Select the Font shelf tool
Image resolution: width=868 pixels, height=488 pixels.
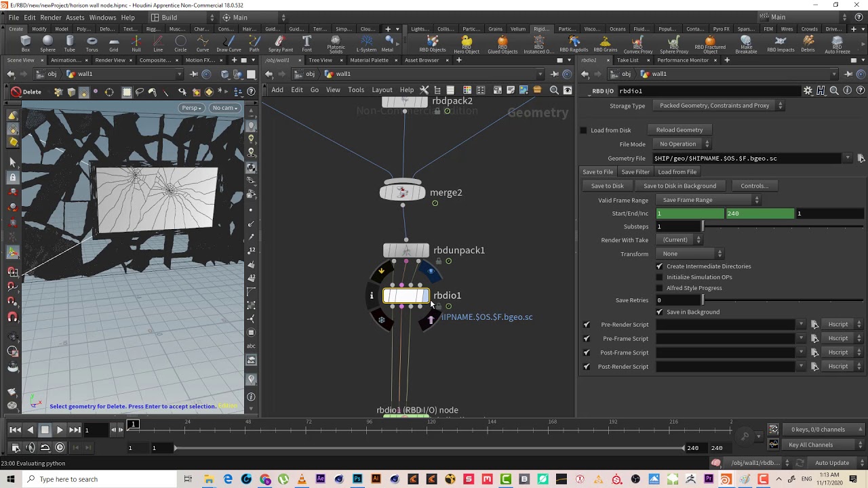click(x=307, y=44)
